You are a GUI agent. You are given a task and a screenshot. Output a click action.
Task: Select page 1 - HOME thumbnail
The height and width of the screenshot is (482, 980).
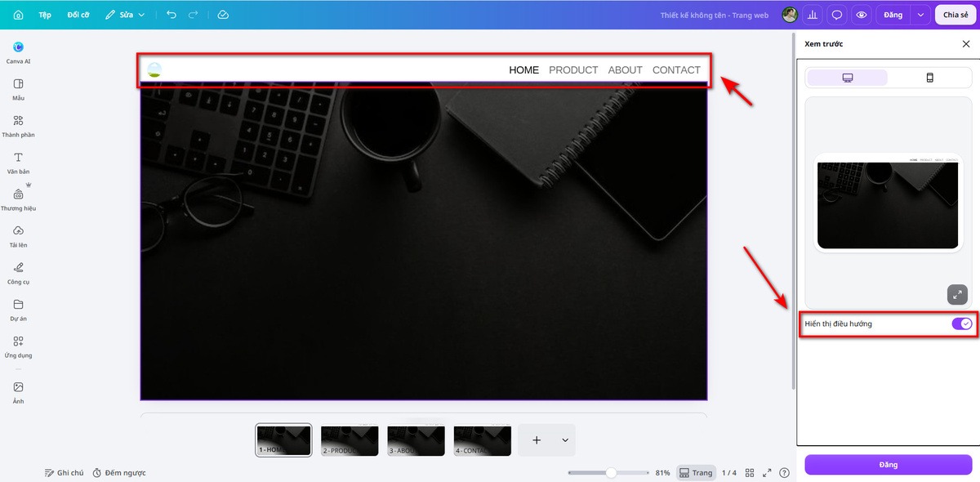click(x=283, y=440)
